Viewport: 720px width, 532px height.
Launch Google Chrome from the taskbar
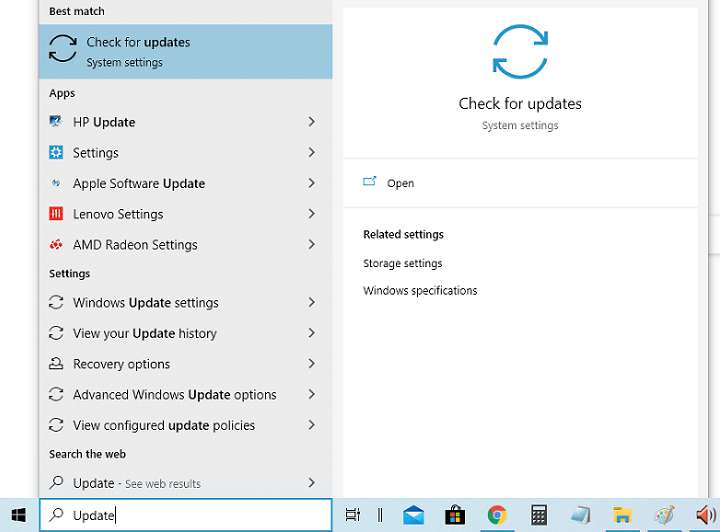(x=497, y=515)
